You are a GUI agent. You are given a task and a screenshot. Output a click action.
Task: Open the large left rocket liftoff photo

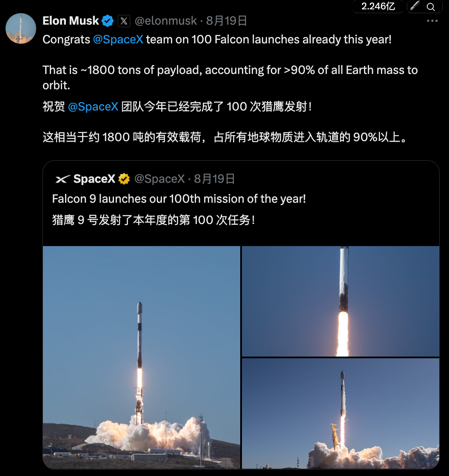pyautogui.click(x=142, y=357)
